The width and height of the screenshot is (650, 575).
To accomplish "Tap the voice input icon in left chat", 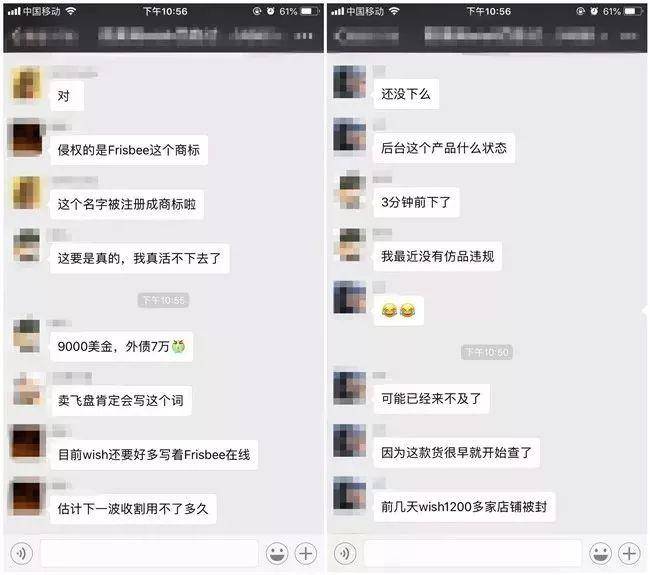I will click(x=22, y=553).
